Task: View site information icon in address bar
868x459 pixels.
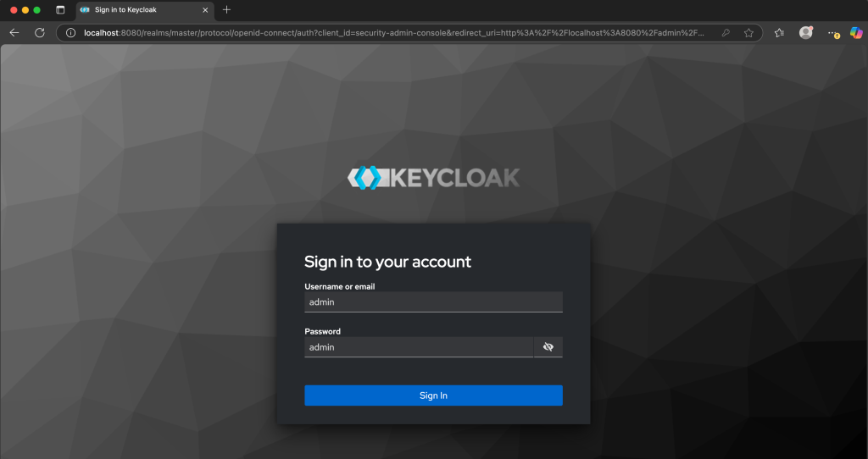Action: click(71, 33)
